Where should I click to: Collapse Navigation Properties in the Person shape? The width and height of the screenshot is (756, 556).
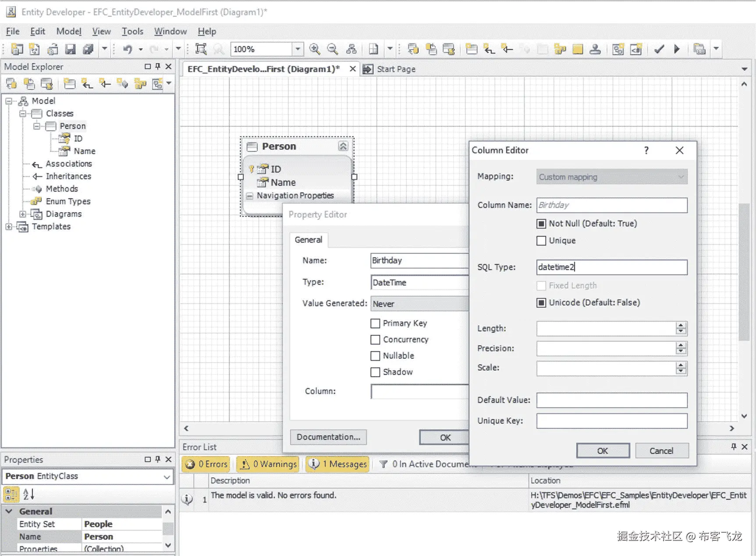click(249, 196)
